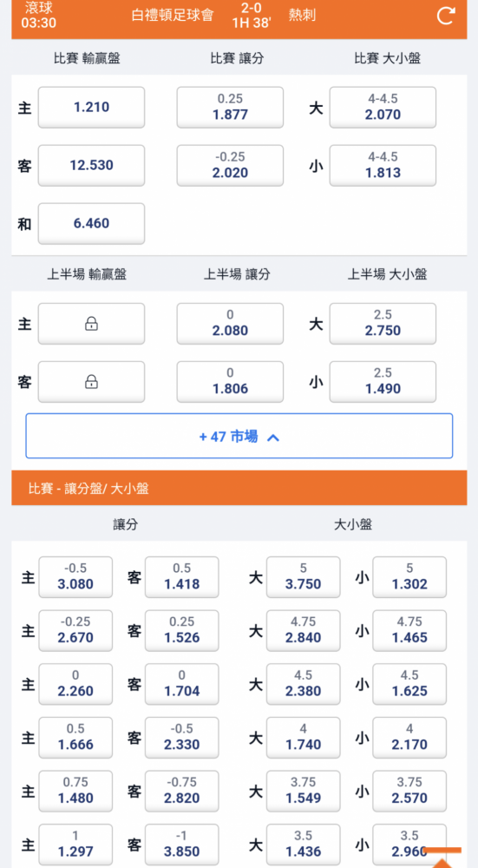Tap the locked first-half away win icon
Viewport: 478px width, 868px height.
[91, 382]
